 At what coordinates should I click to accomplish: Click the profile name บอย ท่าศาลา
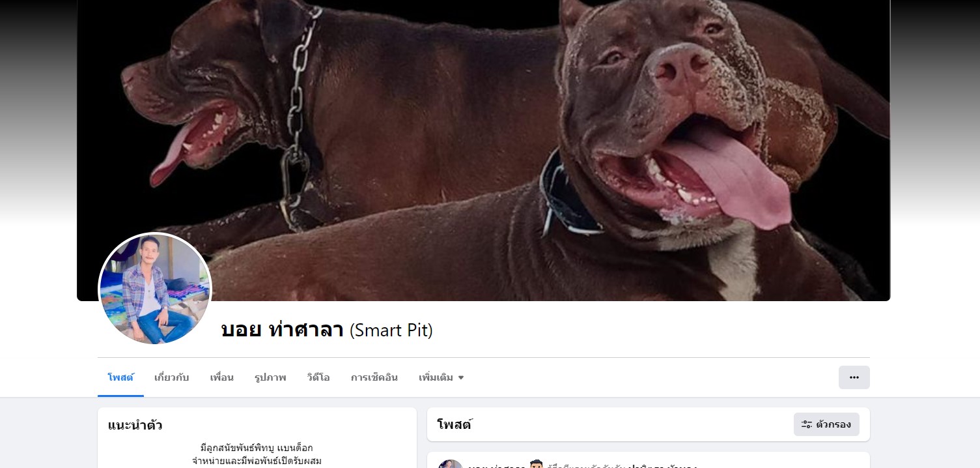282,330
